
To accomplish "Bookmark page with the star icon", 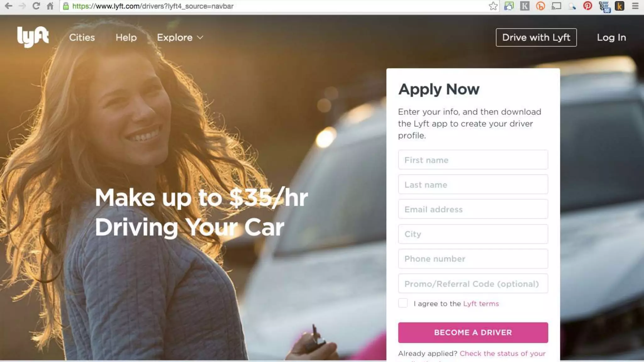I will (493, 6).
